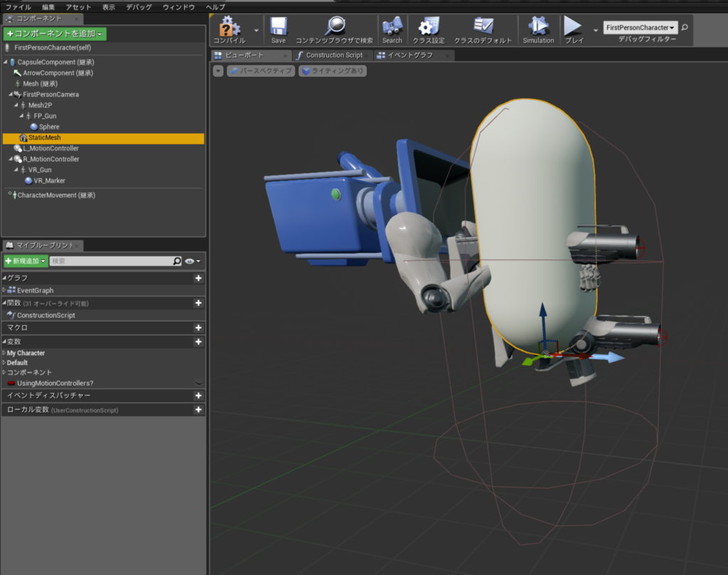Click the 新規追加 button in マイブループリント
The width and height of the screenshot is (728, 575).
[26, 262]
